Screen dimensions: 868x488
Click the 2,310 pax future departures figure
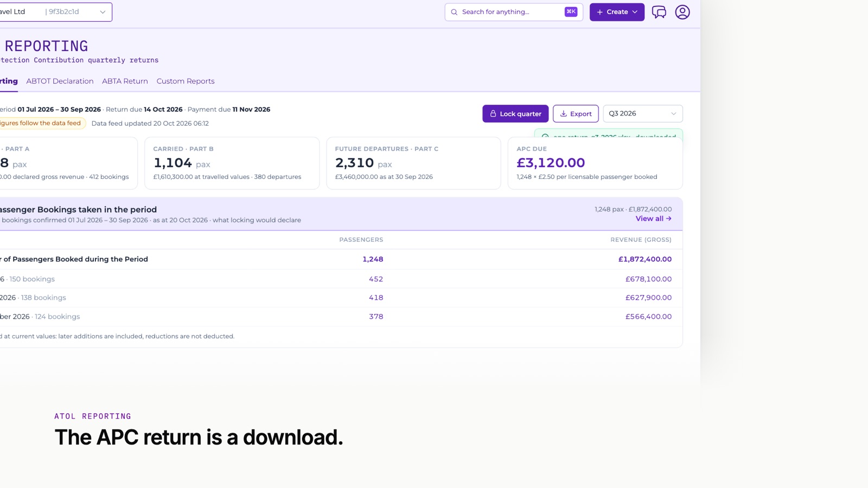tap(363, 163)
